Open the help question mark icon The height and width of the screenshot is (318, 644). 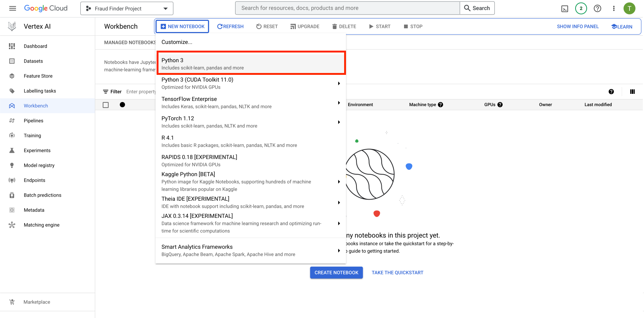coord(597,8)
